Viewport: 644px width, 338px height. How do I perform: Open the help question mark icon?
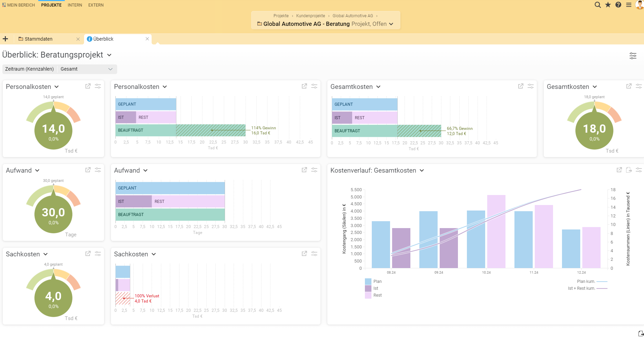[x=618, y=5]
